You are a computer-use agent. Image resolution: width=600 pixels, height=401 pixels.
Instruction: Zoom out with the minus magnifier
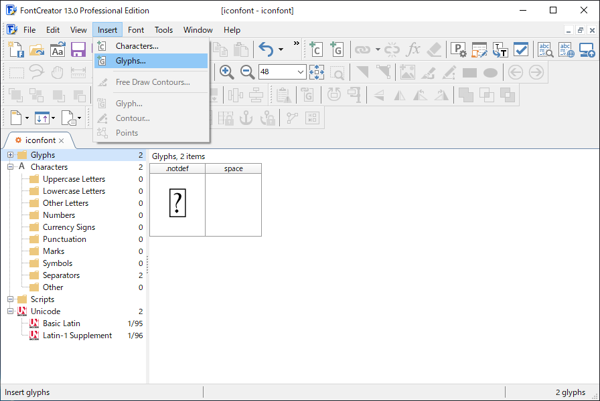click(x=247, y=72)
